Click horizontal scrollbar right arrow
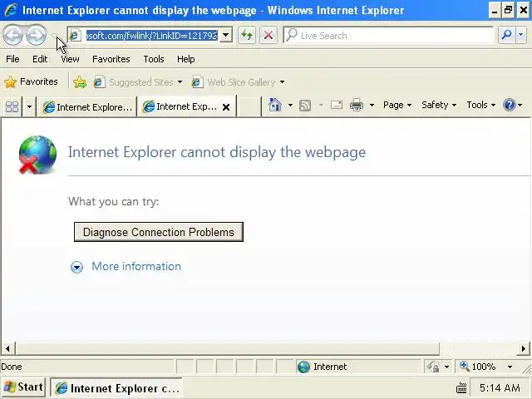The width and height of the screenshot is (532, 399). 524,348
